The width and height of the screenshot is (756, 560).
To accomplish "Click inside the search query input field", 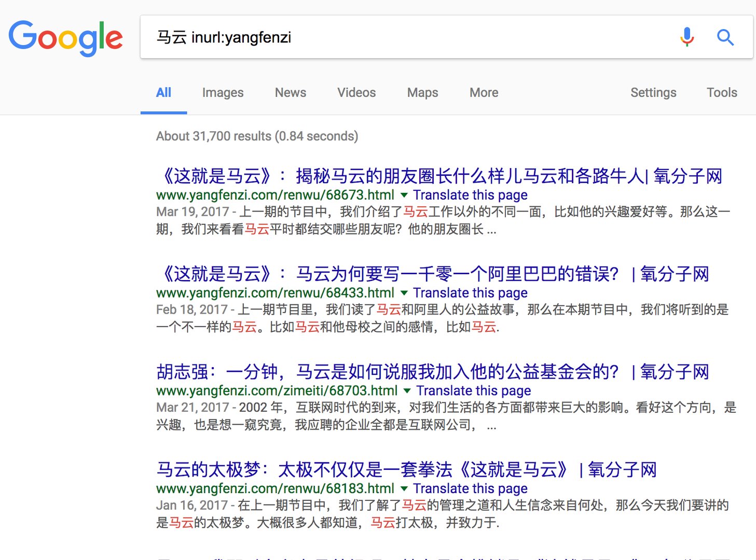I will (363, 37).
